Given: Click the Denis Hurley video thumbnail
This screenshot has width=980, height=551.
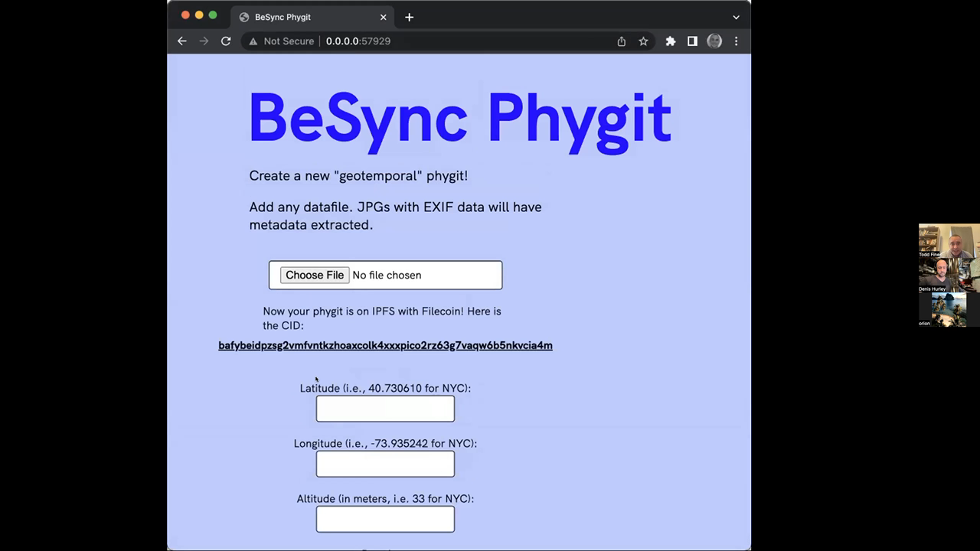Looking at the screenshot, I should pos(949,275).
